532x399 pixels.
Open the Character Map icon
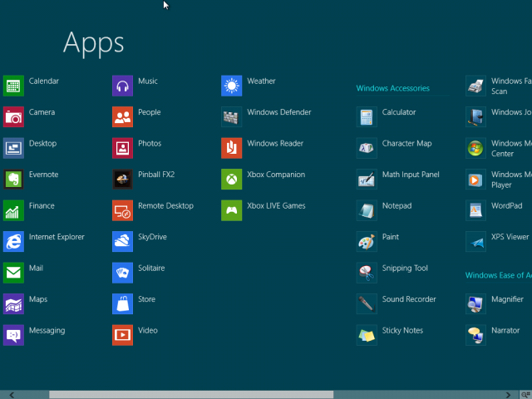[367, 148]
